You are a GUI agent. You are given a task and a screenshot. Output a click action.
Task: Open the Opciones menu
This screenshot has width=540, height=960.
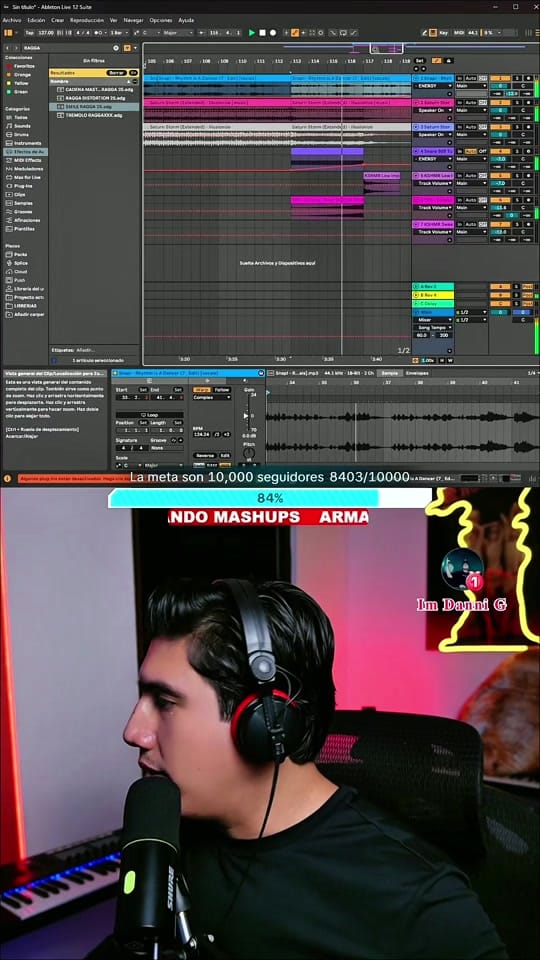(x=161, y=20)
